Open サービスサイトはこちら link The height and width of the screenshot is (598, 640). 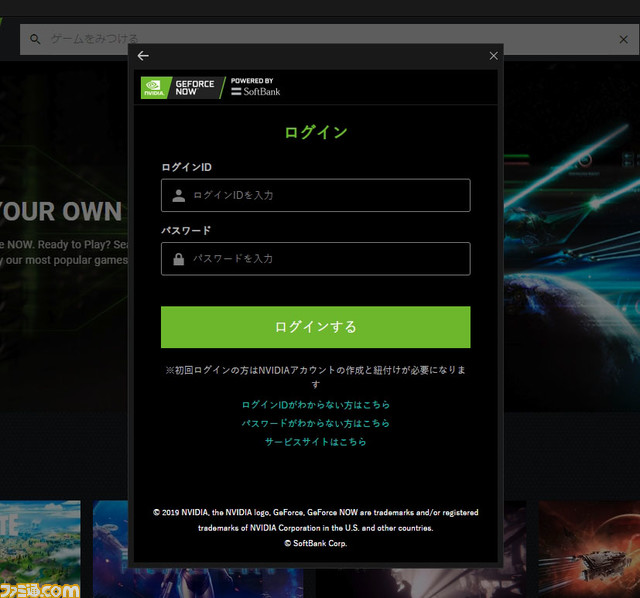pyautogui.click(x=316, y=442)
